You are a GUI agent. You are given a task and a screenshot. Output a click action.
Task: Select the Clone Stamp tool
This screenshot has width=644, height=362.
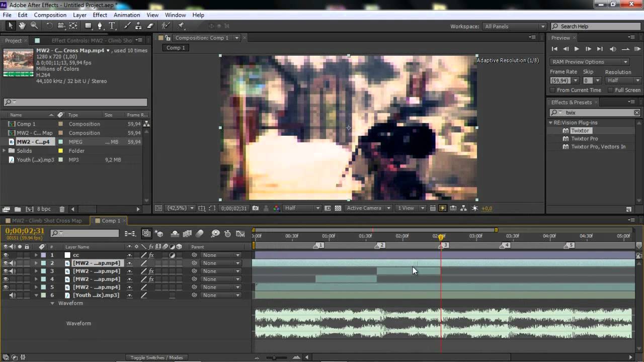point(138,26)
